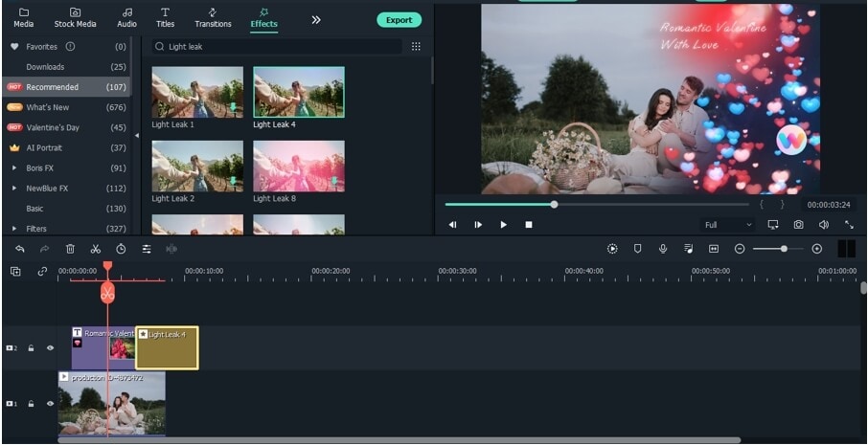Play the preview video

503,225
